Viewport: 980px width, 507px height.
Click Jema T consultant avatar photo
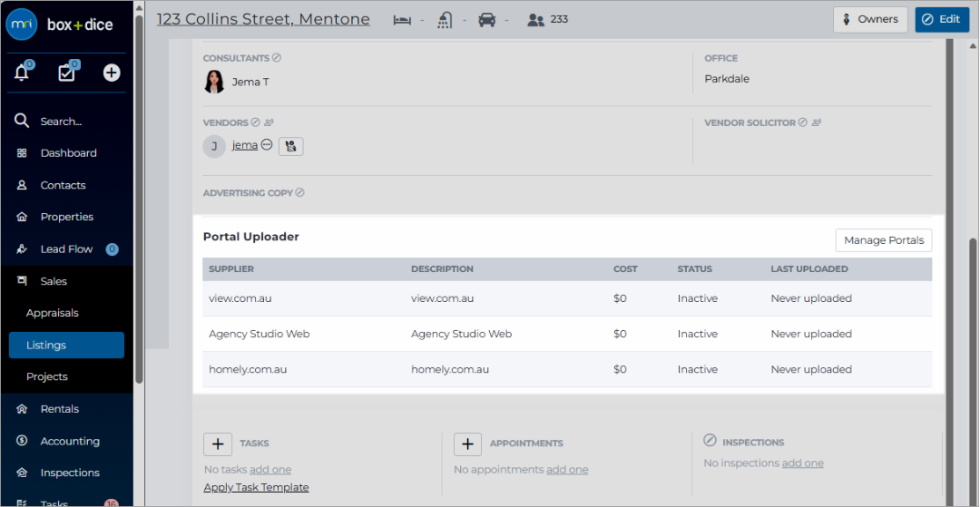[x=214, y=82]
